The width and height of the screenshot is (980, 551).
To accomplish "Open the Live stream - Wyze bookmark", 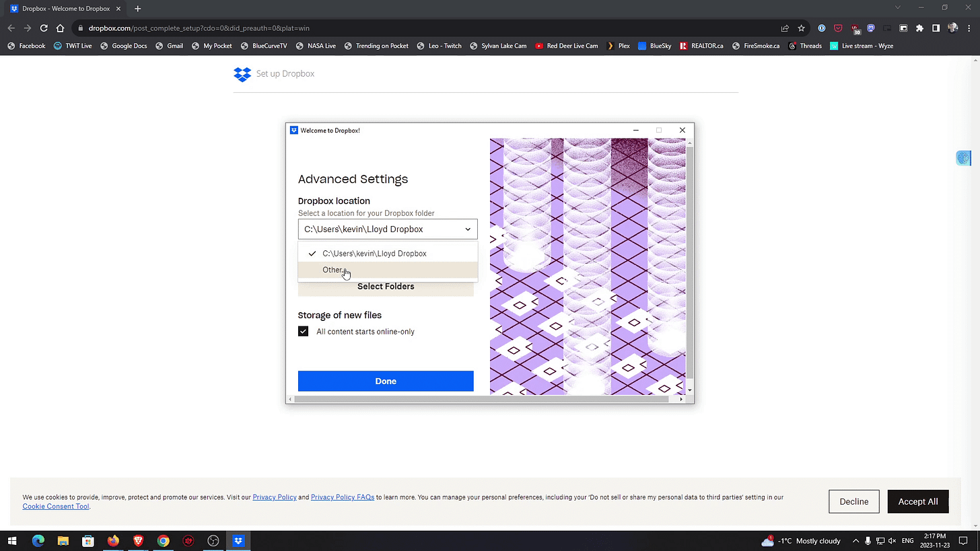I will coord(862,46).
